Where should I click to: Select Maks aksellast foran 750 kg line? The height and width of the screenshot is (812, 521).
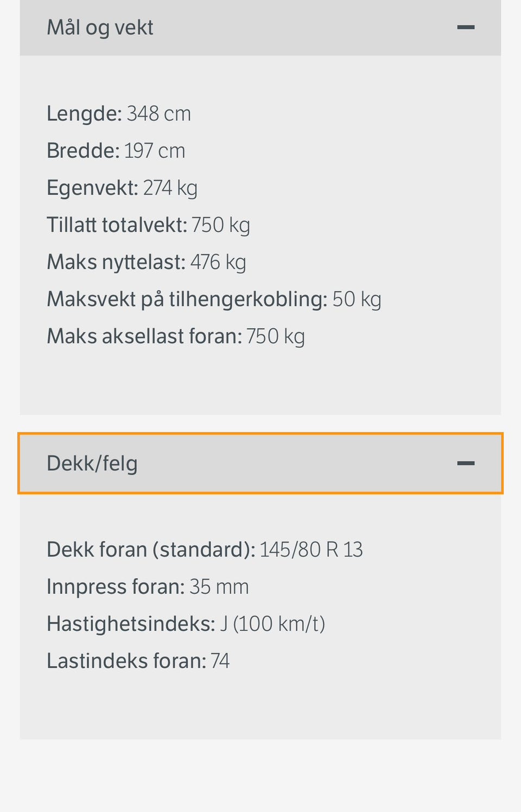click(x=176, y=336)
